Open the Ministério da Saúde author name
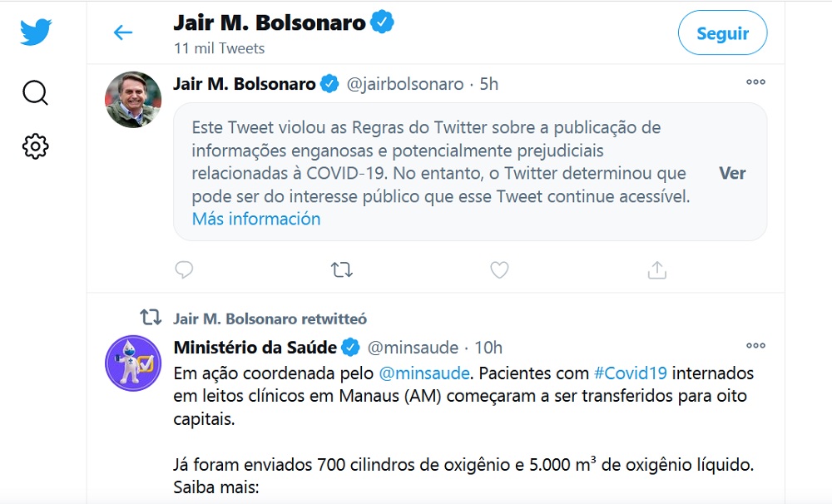 click(255, 347)
